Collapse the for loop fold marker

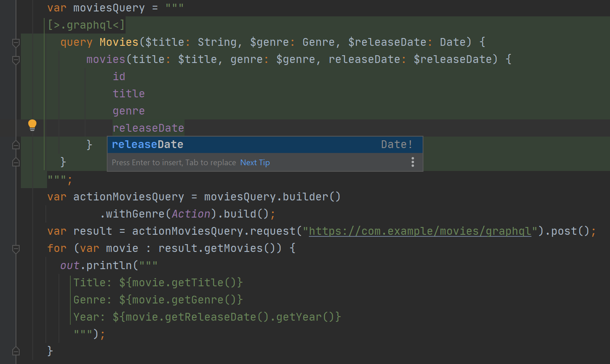click(x=16, y=249)
